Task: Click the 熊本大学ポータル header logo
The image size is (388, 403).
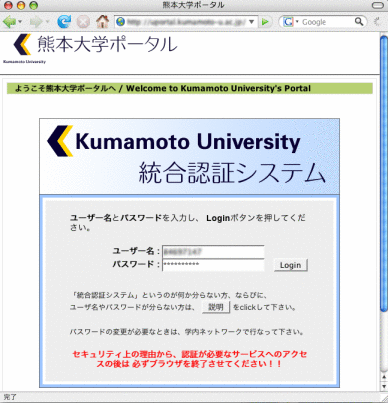Action: pyautogui.click(x=90, y=48)
